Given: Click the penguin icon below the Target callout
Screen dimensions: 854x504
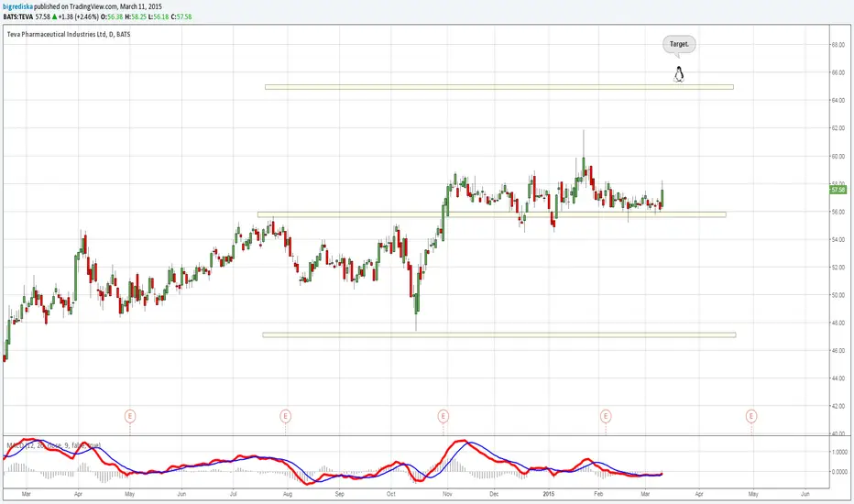Looking at the screenshot, I should pyautogui.click(x=679, y=74).
